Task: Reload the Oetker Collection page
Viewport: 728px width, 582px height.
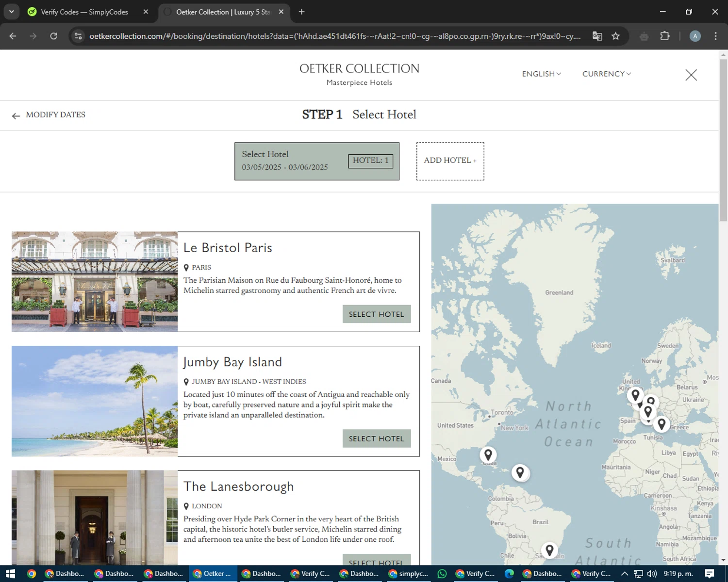Action: point(54,36)
